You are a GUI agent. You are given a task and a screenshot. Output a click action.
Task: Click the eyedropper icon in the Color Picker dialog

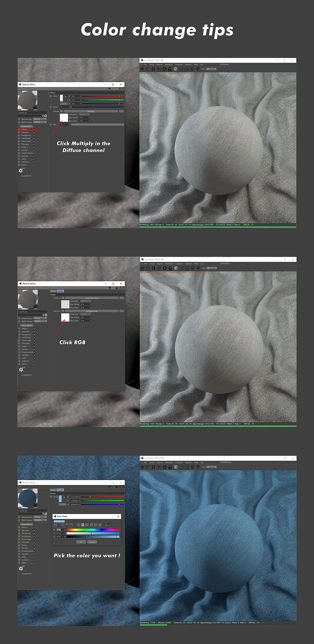tap(107, 525)
